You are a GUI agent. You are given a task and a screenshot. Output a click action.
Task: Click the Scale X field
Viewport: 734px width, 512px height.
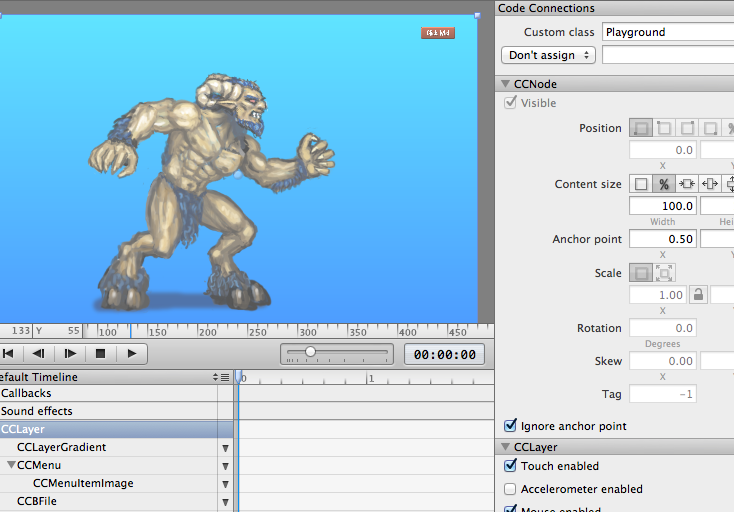click(658, 295)
